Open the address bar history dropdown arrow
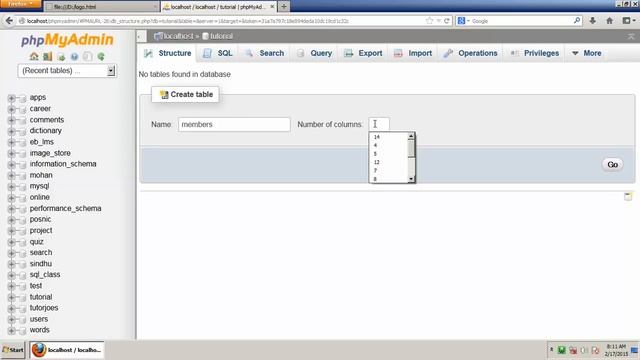Image resolution: width=640 pixels, height=360 pixels. pos(438,20)
